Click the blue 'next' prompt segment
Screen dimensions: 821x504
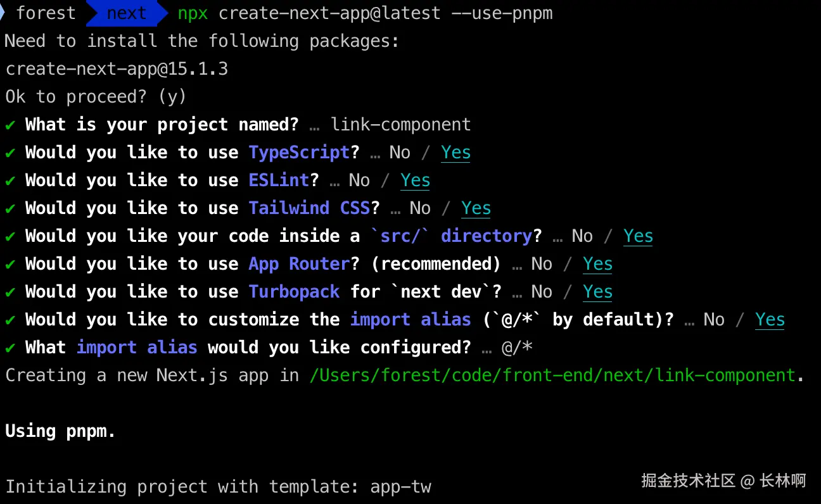pos(125,13)
